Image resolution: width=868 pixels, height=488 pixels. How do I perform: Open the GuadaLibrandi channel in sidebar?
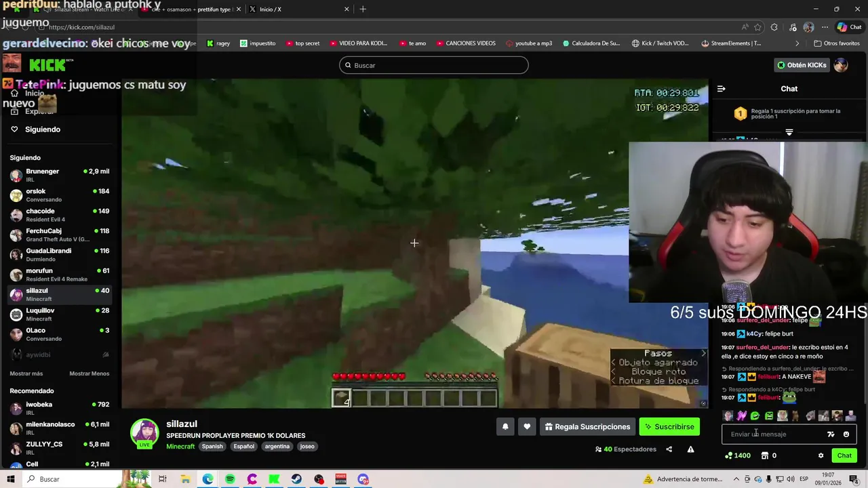click(60, 254)
